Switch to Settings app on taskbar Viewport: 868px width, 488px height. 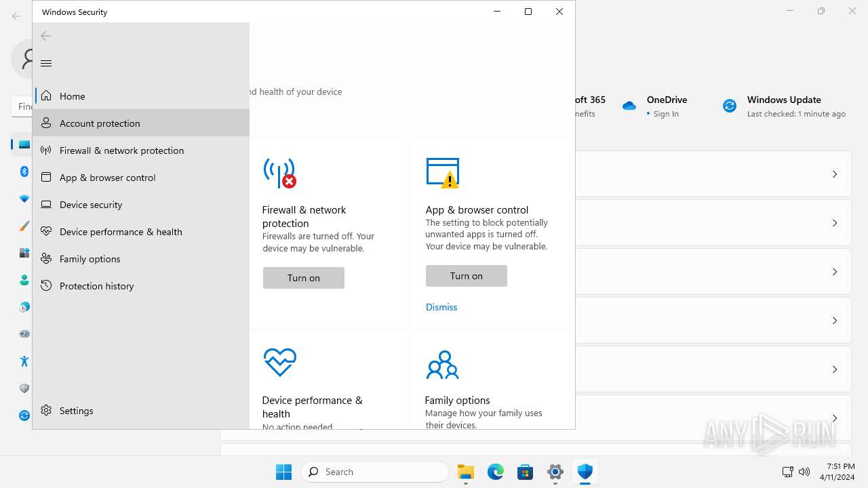[555, 472]
